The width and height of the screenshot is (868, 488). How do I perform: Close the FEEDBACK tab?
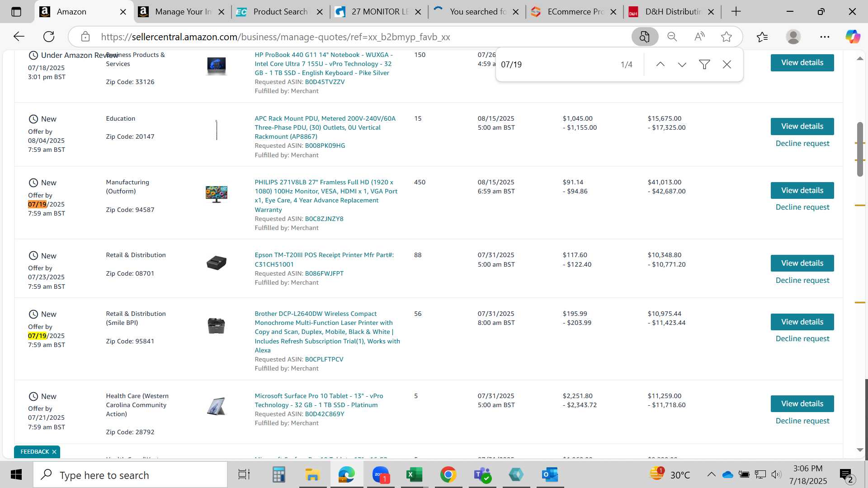coord(54,452)
